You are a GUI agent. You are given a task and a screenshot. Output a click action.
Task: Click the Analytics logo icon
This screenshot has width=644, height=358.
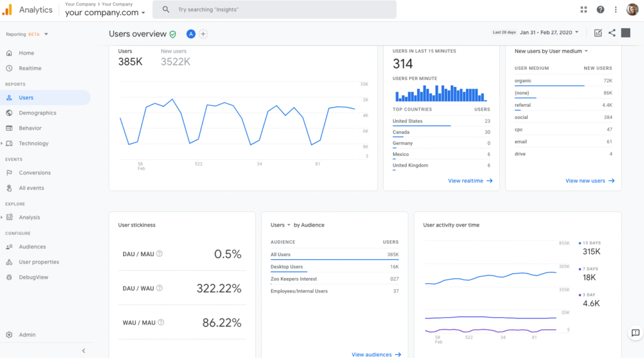[7, 10]
